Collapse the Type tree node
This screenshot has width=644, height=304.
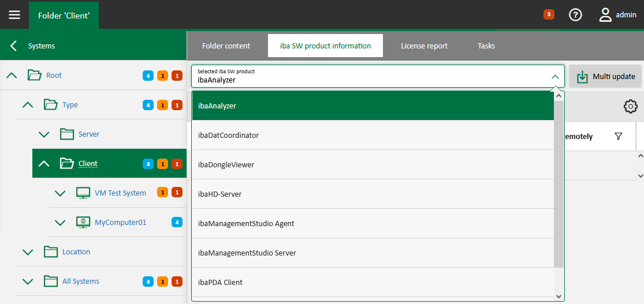pos(28,104)
